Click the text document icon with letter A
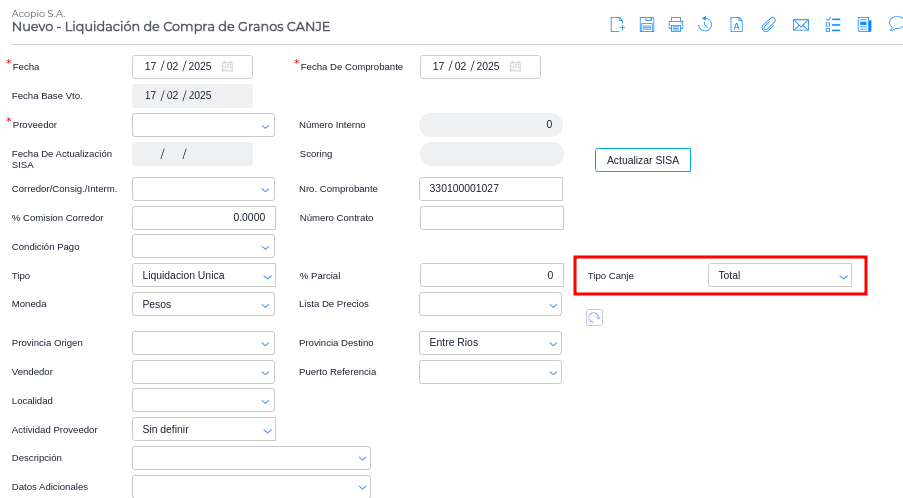 tap(736, 25)
